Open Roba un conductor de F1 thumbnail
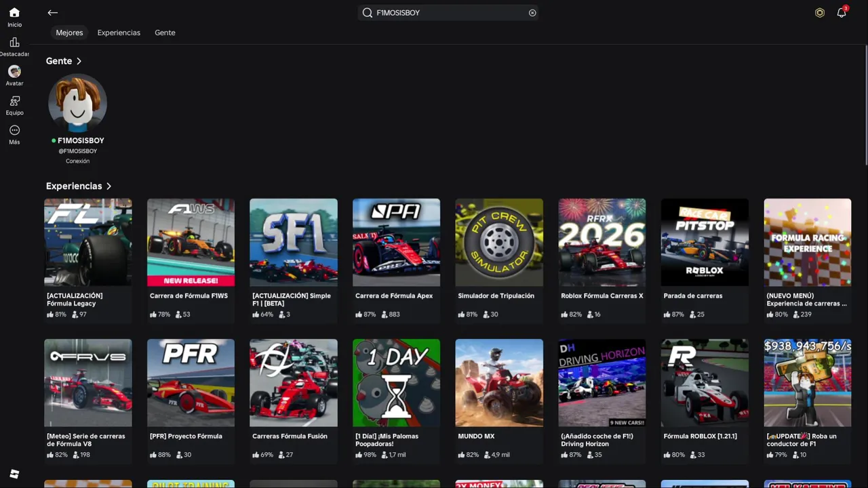The width and height of the screenshot is (868, 488). tap(808, 383)
